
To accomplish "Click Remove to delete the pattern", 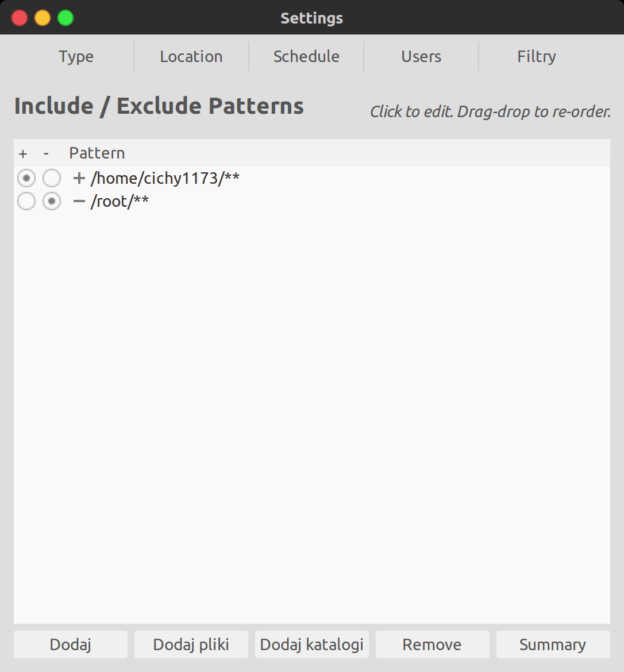I will 432,644.
